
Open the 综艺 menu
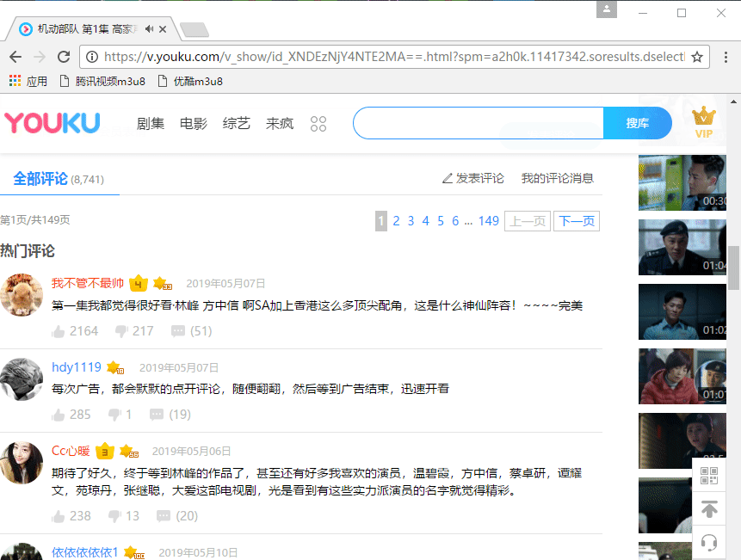(x=237, y=124)
